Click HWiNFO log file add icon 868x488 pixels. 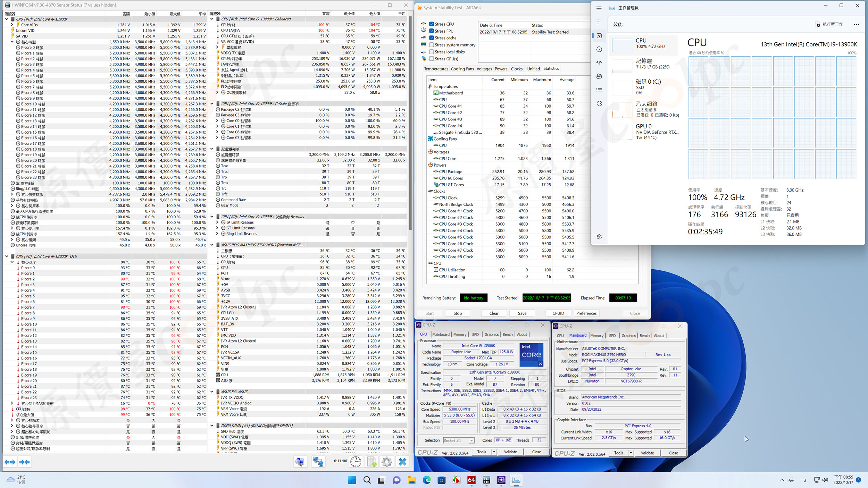point(372,462)
